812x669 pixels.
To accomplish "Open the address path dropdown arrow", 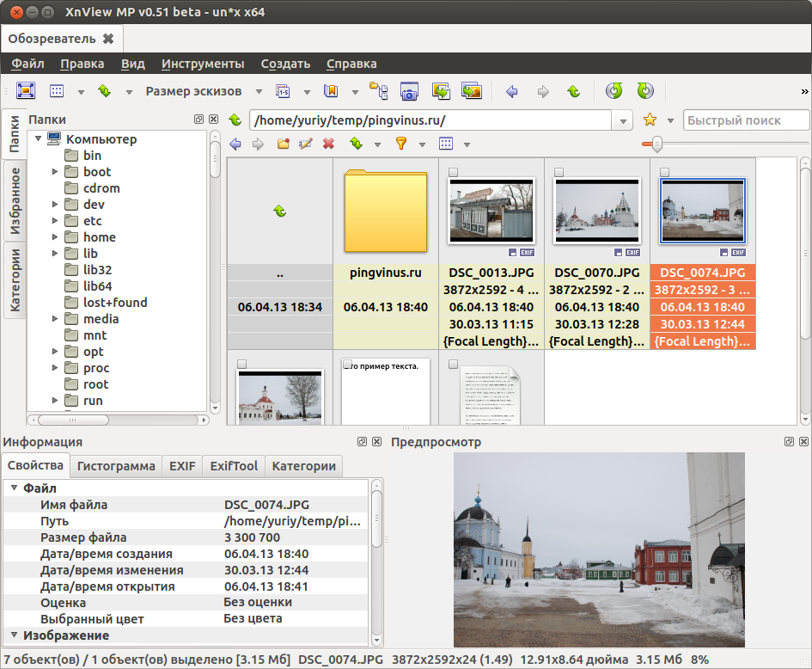I will 622,121.
